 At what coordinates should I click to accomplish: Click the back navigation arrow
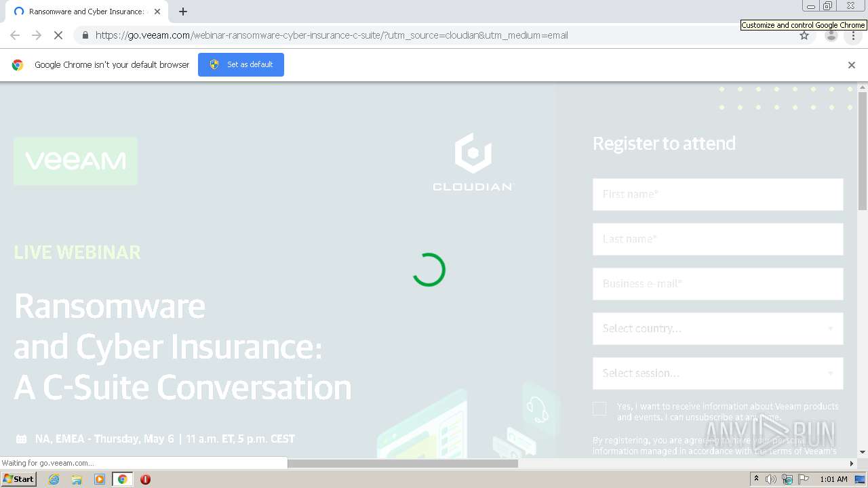tap(15, 35)
